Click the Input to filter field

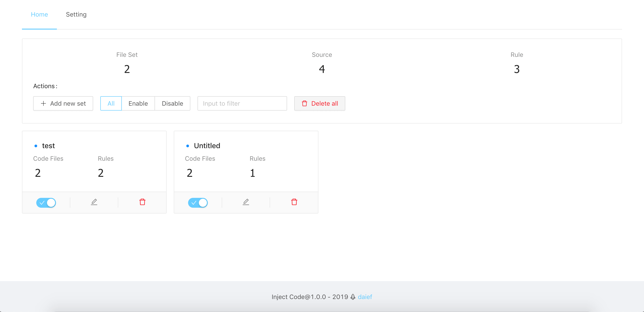[x=242, y=103]
